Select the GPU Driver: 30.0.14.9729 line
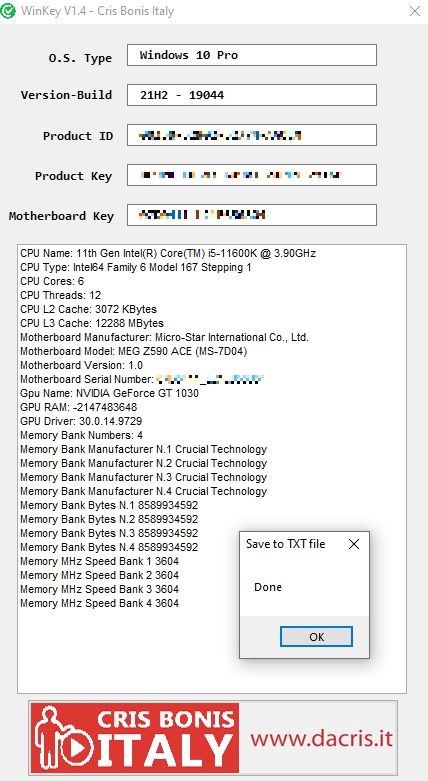 (x=81, y=421)
